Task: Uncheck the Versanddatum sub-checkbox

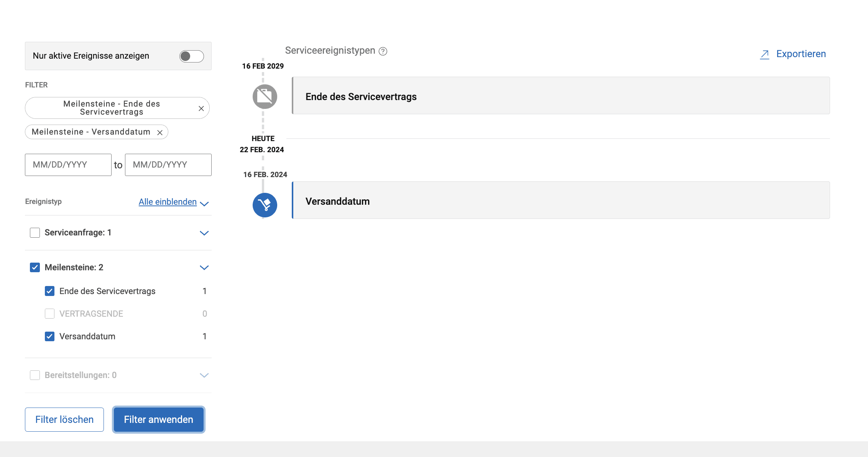Action: point(49,337)
